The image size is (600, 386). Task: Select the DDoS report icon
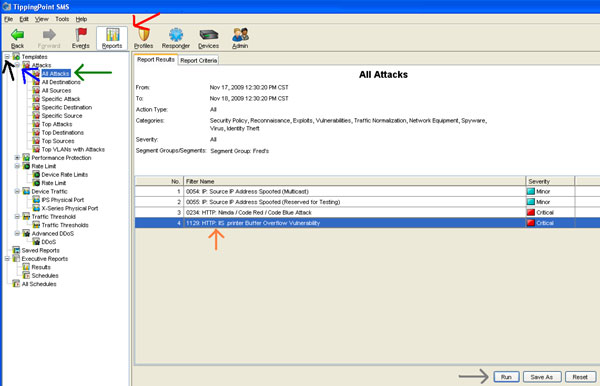pos(36,242)
